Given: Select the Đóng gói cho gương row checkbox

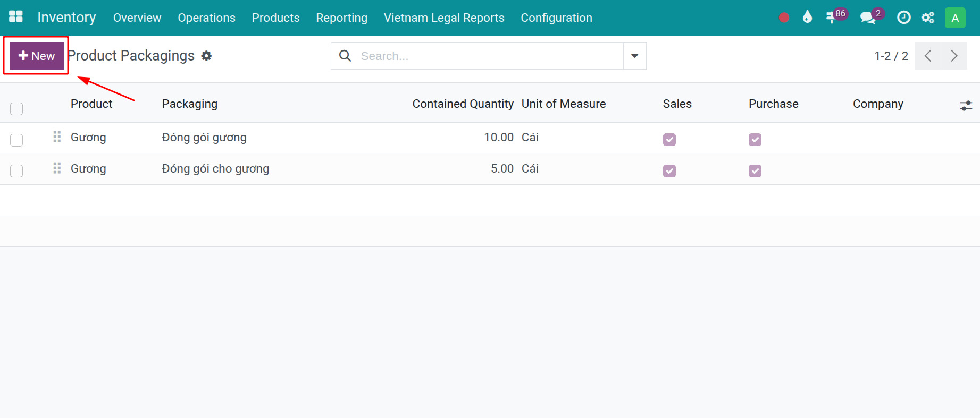Looking at the screenshot, I should [16, 170].
